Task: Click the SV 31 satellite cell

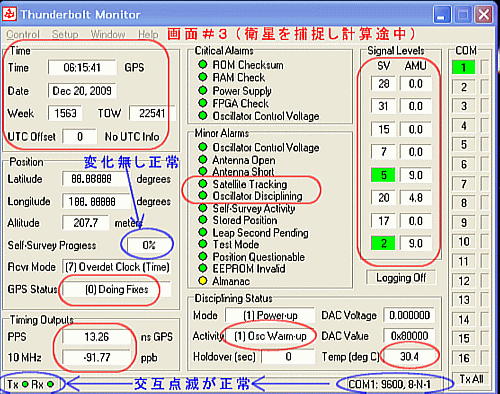Action: (x=383, y=106)
